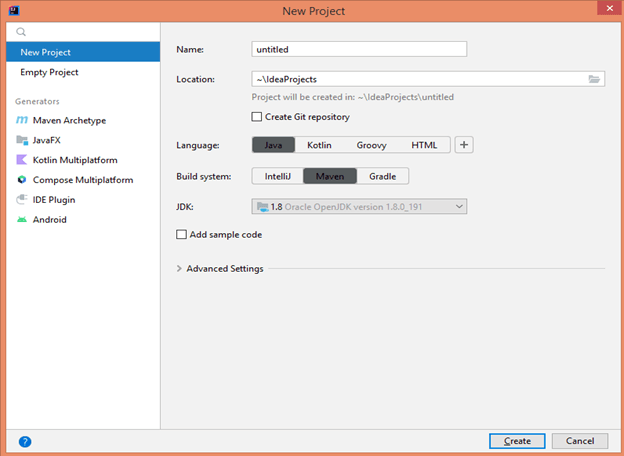This screenshot has width=624, height=456.
Task: Click the Maven Archetype icon
Action: coord(22,120)
